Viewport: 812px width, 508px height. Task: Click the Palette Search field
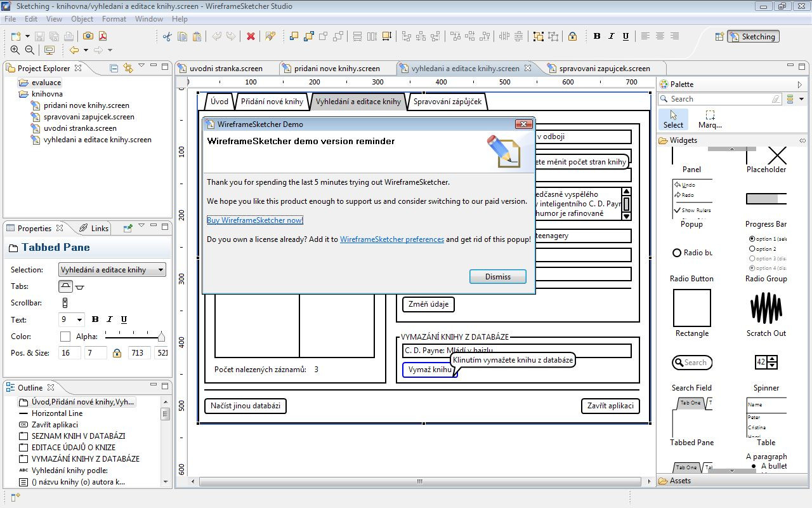coord(720,99)
